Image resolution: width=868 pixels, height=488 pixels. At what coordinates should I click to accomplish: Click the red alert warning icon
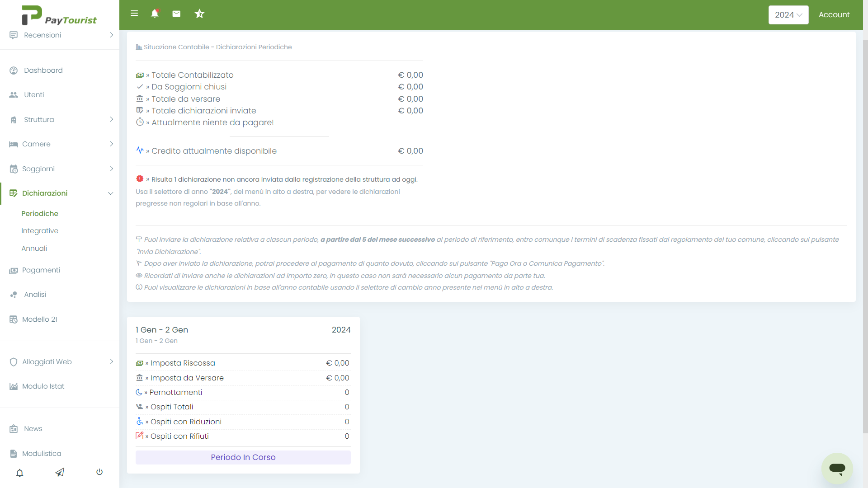[140, 179]
